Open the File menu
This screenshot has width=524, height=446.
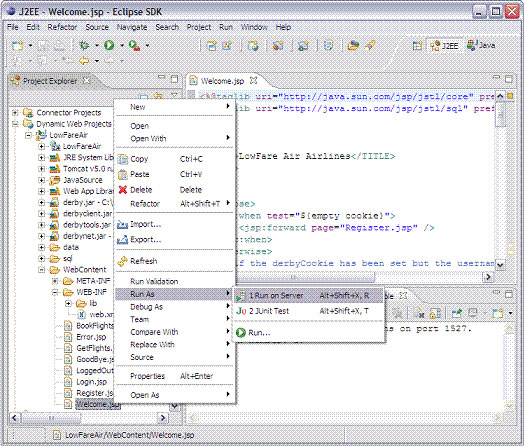click(x=13, y=27)
